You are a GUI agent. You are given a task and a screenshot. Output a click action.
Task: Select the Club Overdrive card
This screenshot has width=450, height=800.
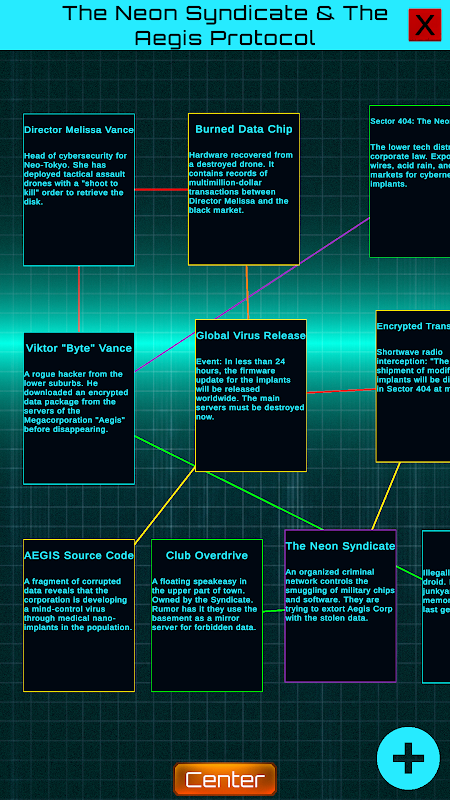click(x=207, y=615)
